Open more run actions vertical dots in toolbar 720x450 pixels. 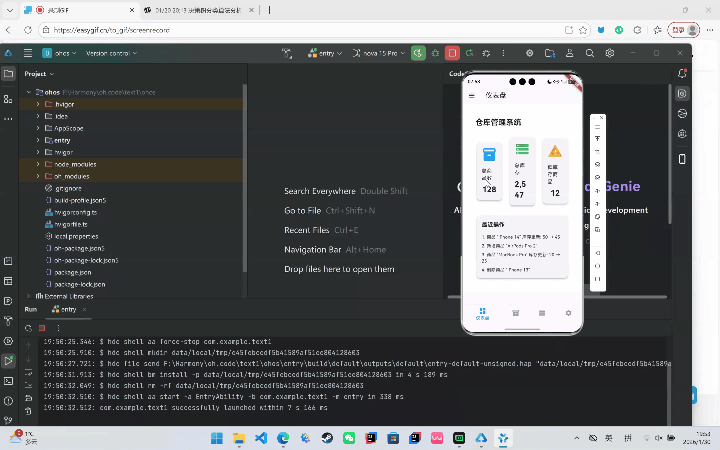(503, 53)
